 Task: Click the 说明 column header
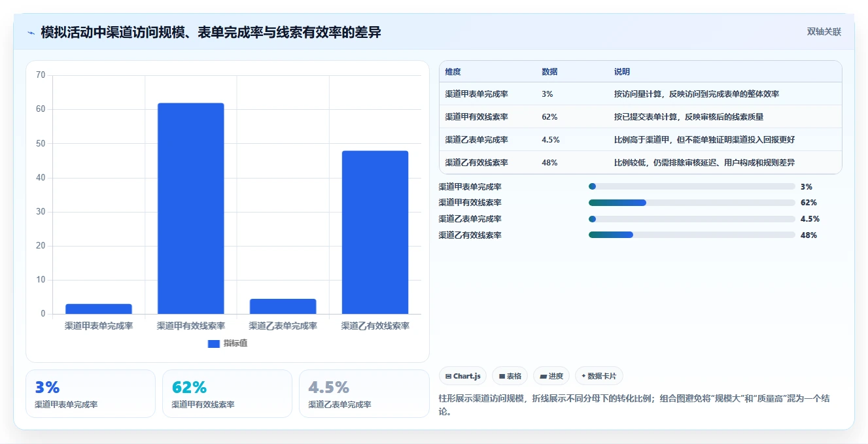[x=621, y=72]
